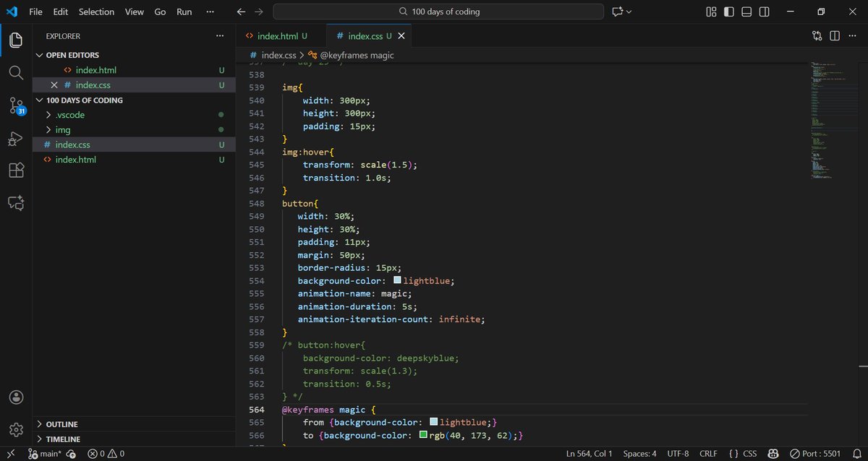Open the hidden menus ellipsis in menu bar
Screen dimensions: 868x461
click(210, 12)
